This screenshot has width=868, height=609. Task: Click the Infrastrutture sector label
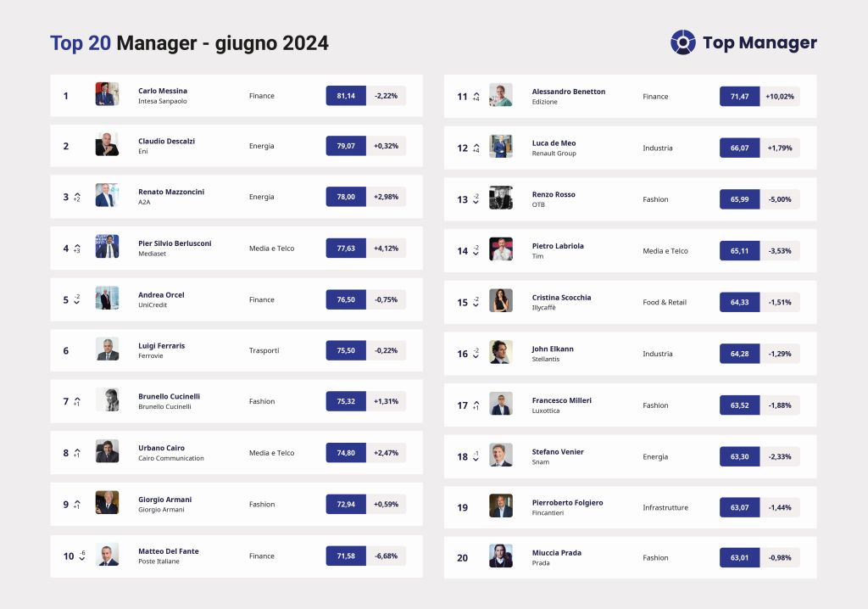pos(665,507)
